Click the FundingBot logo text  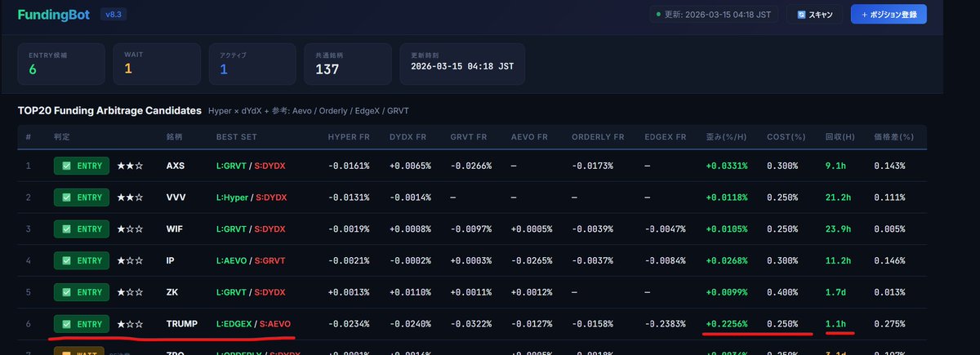coord(53,15)
